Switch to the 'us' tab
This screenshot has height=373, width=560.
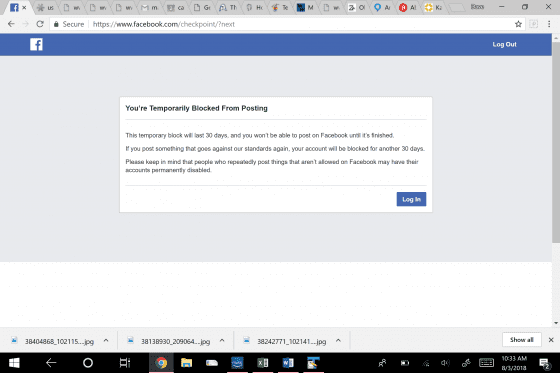tap(45, 8)
